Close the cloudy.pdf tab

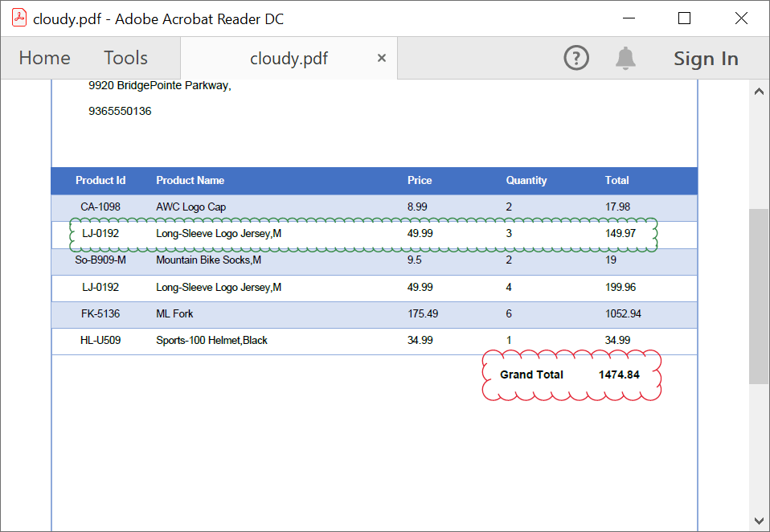pos(382,58)
